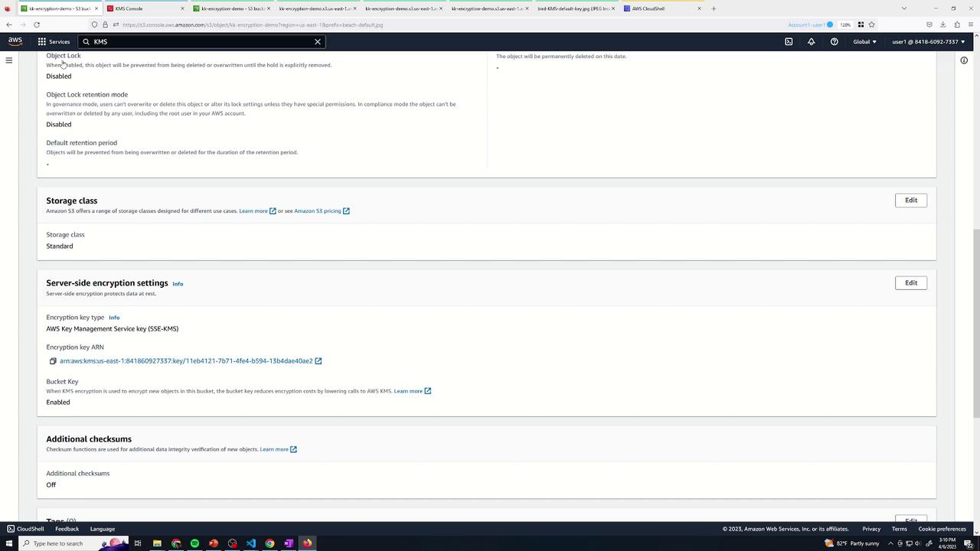
Task: Open the Services grid menu
Action: pos(54,41)
